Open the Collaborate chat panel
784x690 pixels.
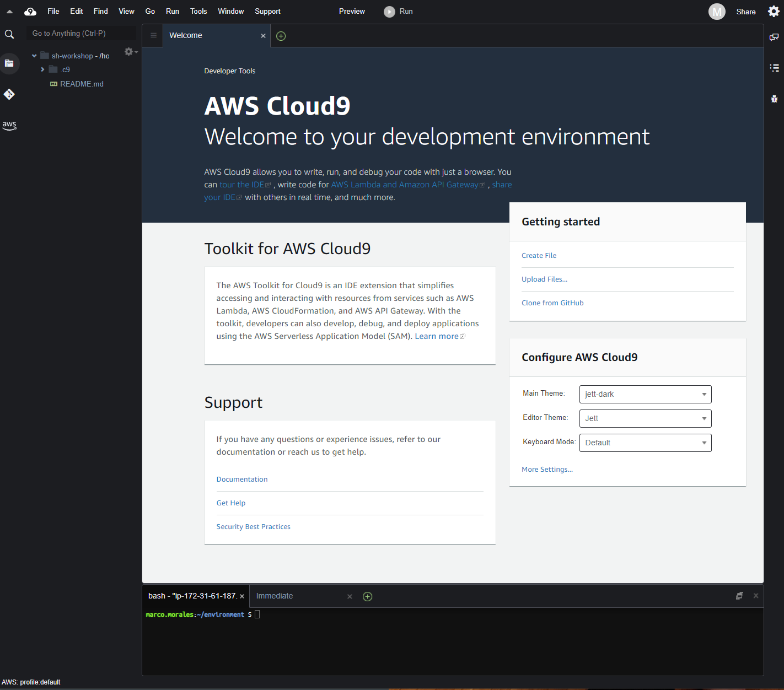coord(774,37)
